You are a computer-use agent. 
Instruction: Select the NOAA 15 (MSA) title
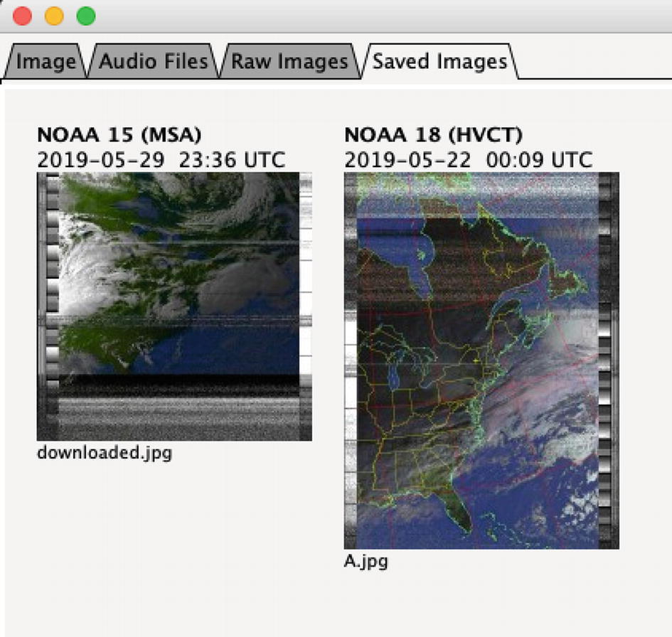click(119, 135)
